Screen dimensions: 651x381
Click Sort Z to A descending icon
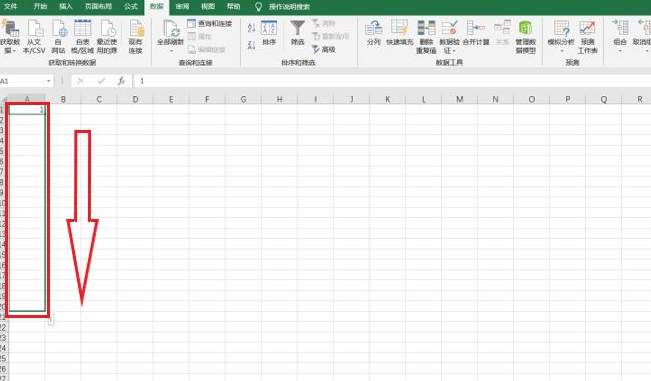[x=251, y=45]
